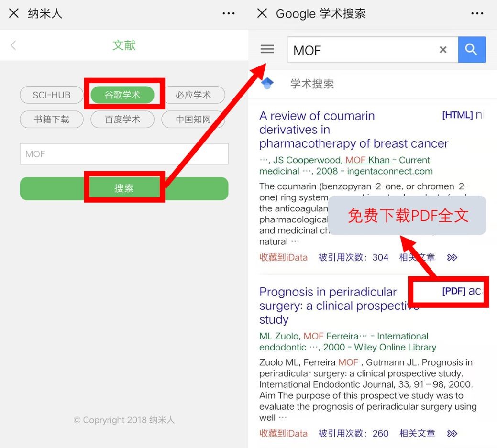Select the 百度学术 source option
This screenshot has width=497, height=448.
[x=122, y=120]
